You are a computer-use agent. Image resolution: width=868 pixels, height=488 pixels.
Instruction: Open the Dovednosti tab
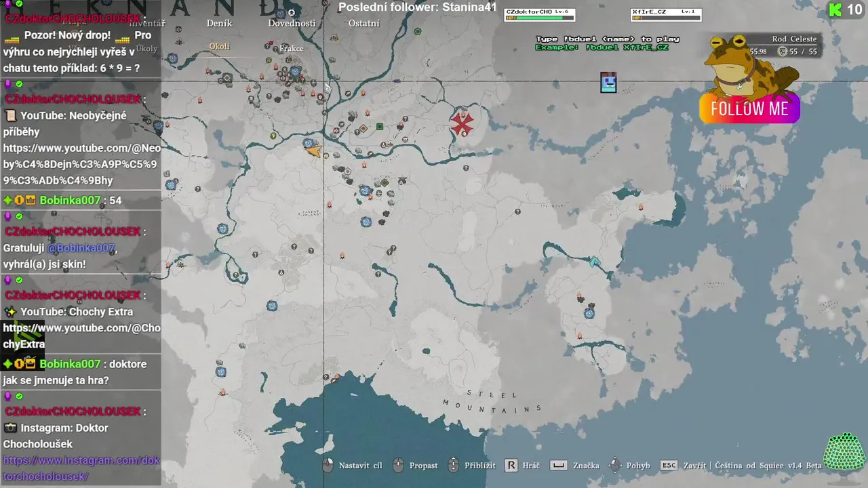coord(292,23)
